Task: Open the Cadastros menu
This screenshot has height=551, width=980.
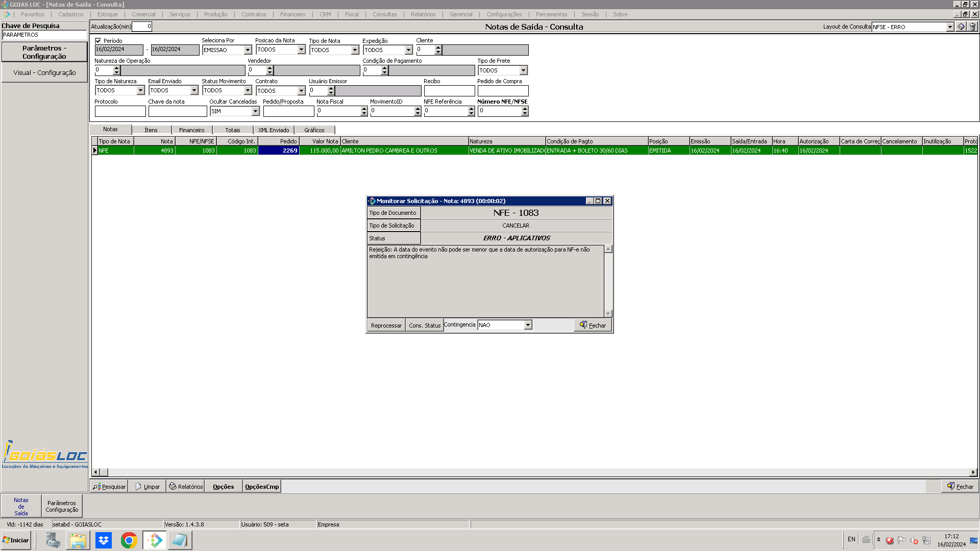Action: (x=71, y=14)
